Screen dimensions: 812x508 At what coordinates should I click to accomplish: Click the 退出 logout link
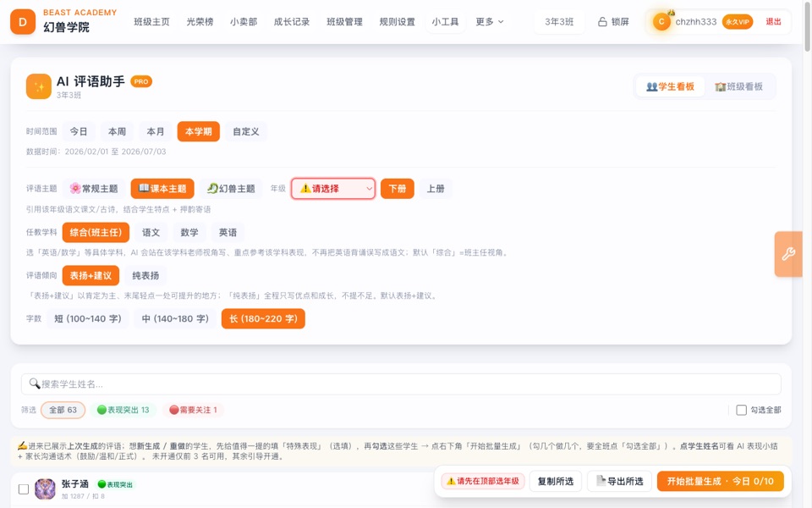pyautogui.click(x=773, y=22)
